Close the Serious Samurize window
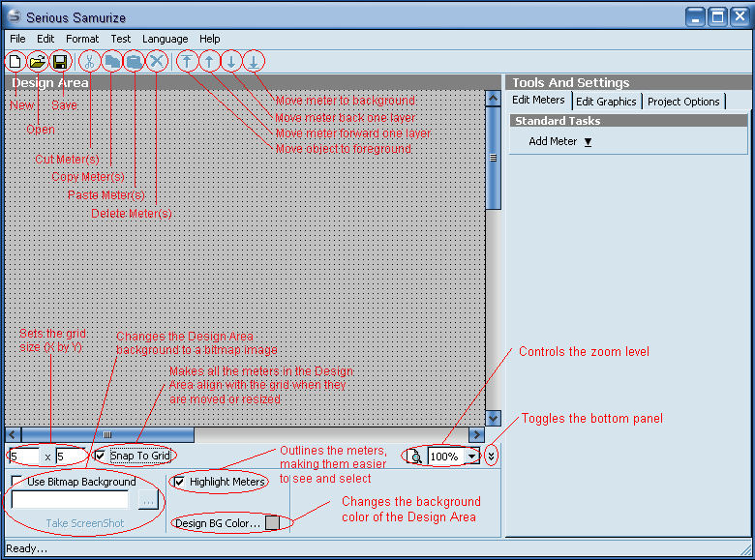The height and width of the screenshot is (560, 755). 740,17
